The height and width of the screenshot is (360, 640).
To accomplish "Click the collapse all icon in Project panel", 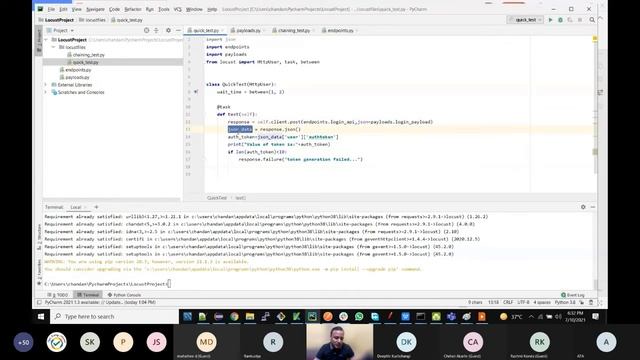I will tap(156, 30).
